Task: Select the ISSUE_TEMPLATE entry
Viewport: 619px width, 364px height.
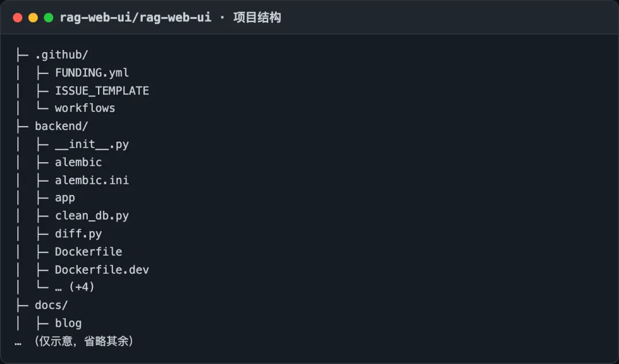Action: tap(102, 91)
